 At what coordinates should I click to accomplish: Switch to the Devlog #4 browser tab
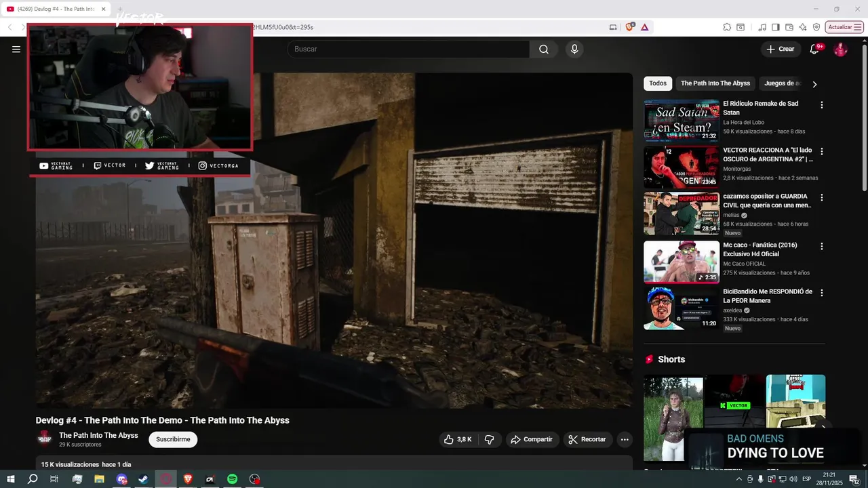pyautogui.click(x=57, y=9)
